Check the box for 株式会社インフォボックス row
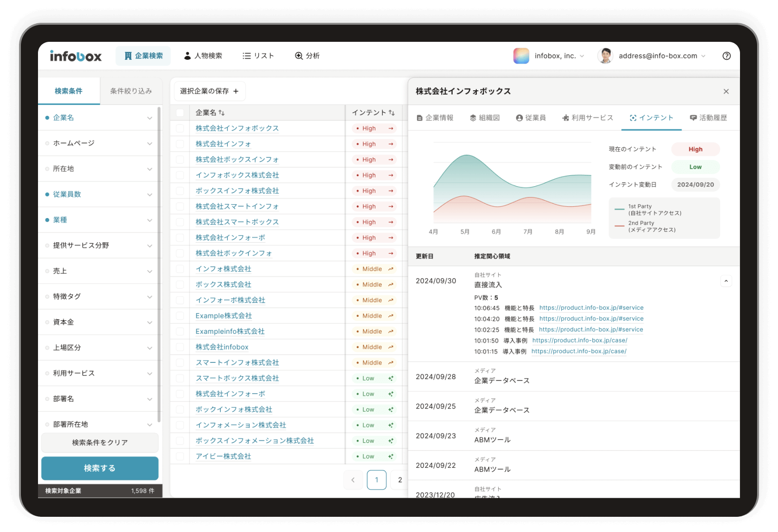Viewport: 778px width, 532px height. (x=180, y=128)
